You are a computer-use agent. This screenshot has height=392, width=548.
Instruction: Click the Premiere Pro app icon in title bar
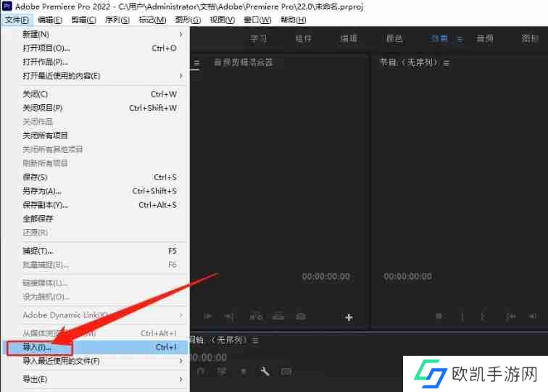click(7, 6)
